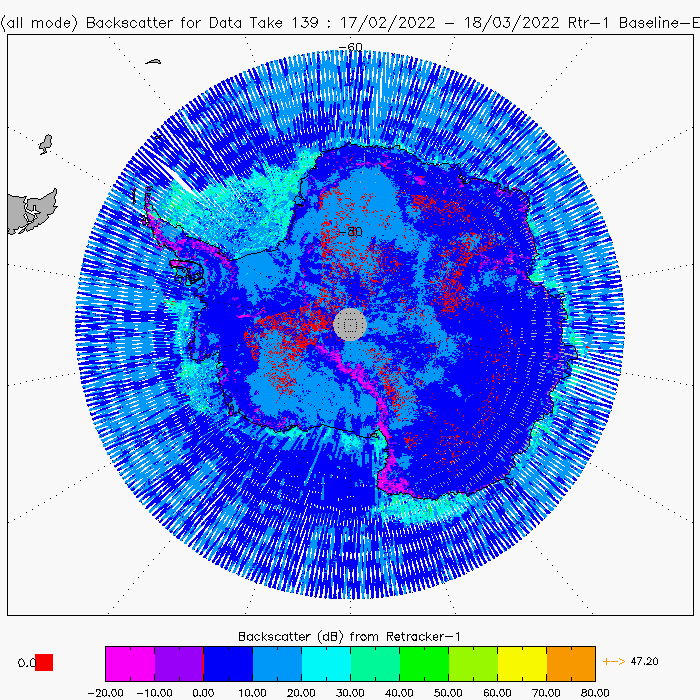Viewport: 700px width, 700px height.
Task: Click the 80.00 colorbar tick label
Action: click(x=595, y=693)
